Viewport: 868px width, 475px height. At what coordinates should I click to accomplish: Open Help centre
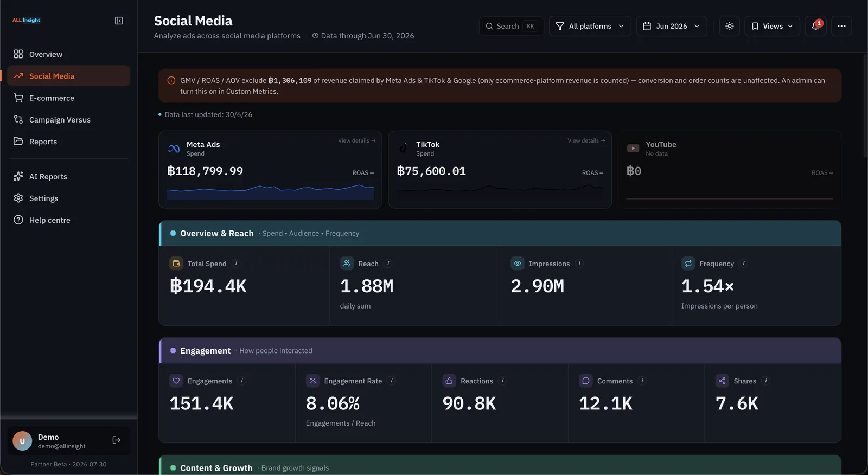pos(68,220)
